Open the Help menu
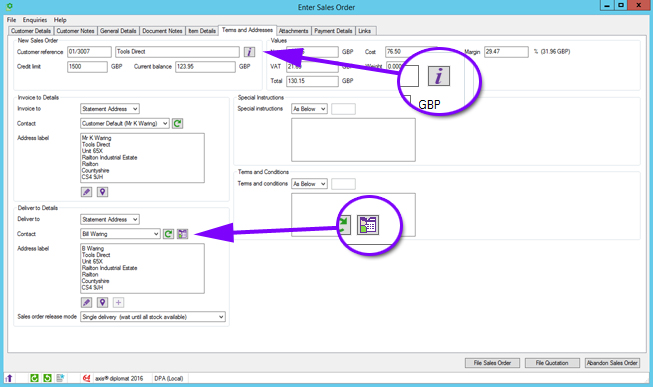 pyautogui.click(x=60, y=20)
